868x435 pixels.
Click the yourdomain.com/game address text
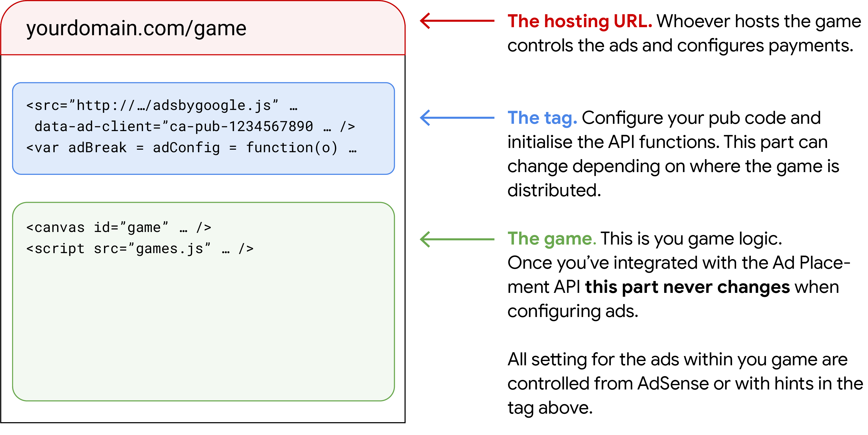tap(136, 29)
